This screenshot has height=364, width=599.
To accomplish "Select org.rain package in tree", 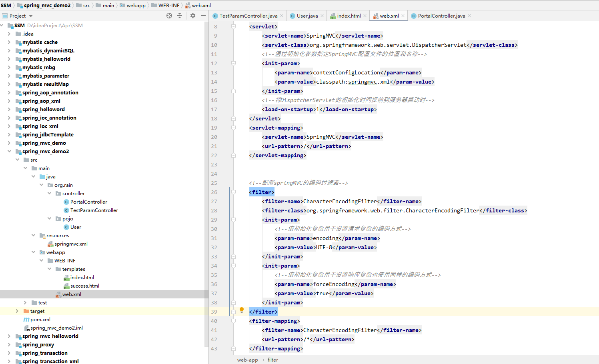I will pyautogui.click(x=64, y=185).
